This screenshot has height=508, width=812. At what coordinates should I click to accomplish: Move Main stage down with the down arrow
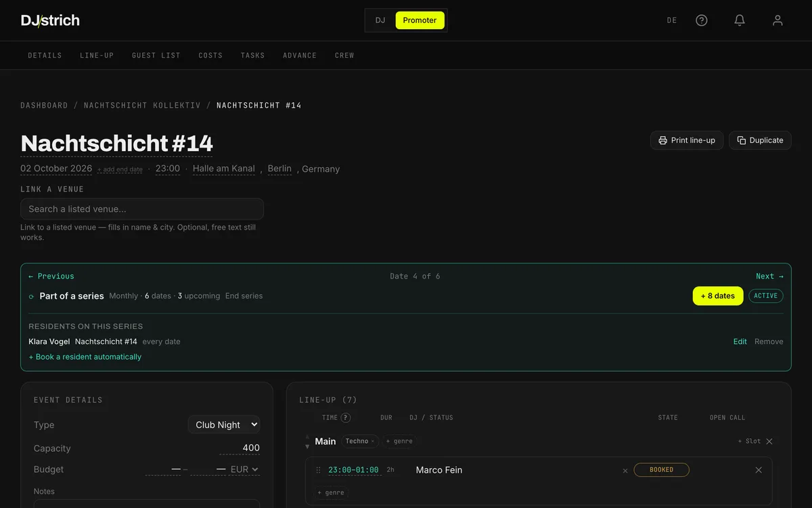[307, 446]
